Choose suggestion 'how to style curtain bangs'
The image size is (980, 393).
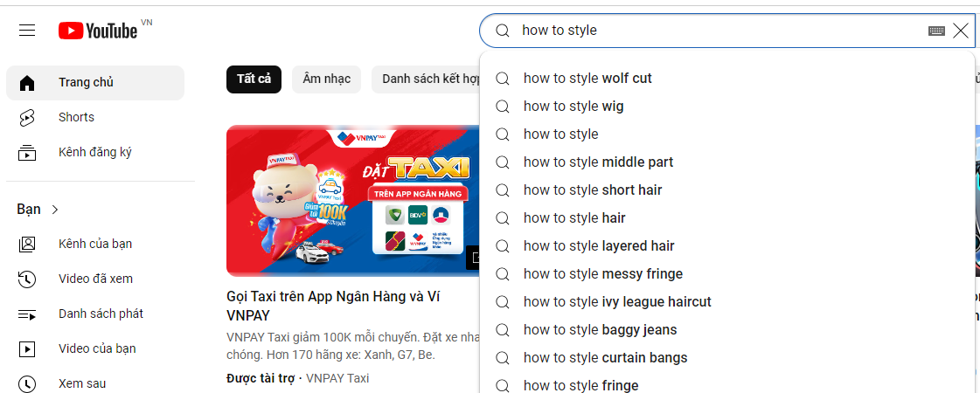(x=726, y=357)
